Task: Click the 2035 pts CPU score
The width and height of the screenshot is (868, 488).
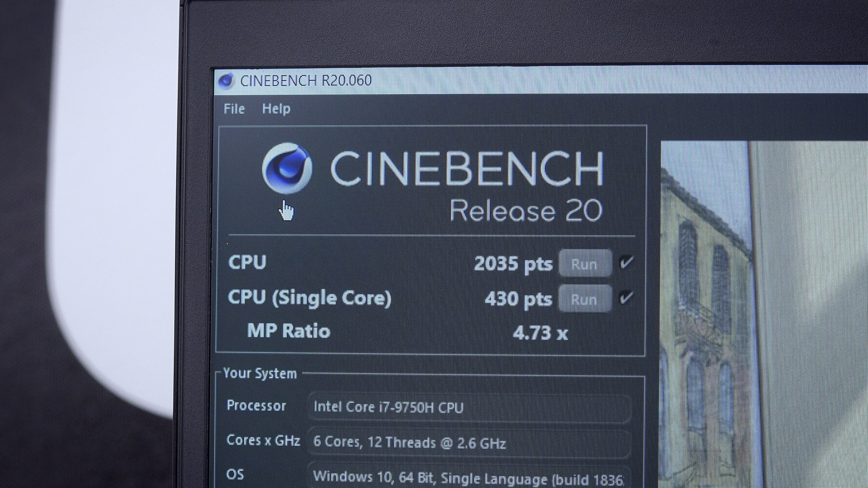Action: (513, 263)
